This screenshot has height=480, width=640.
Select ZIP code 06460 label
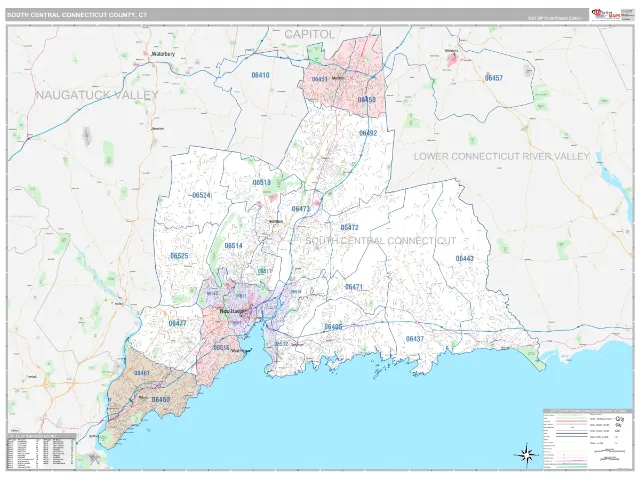(x=161, y=399)
